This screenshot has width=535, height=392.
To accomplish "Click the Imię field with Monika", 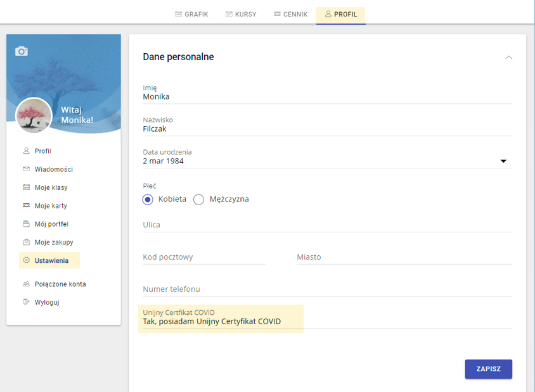I will click(328, 94).
